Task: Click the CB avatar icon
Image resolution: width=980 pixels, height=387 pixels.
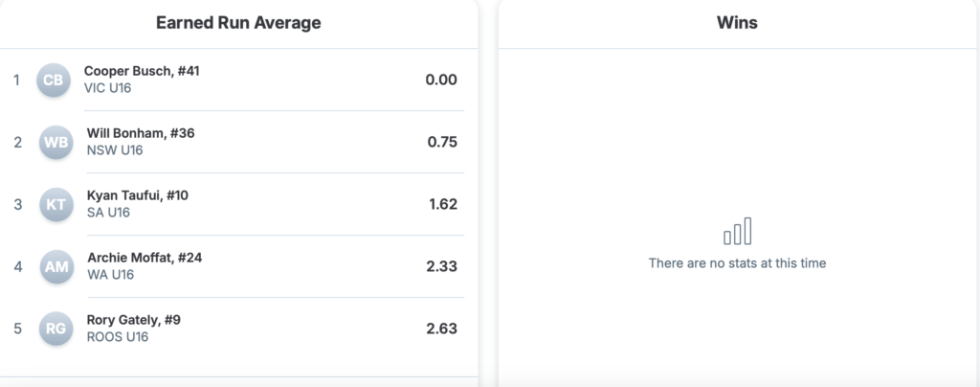Action: click(54, 80)
